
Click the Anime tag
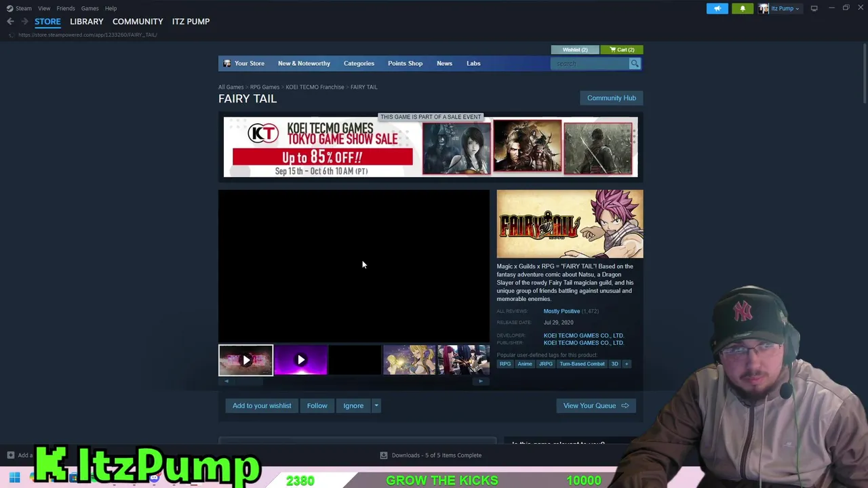point(525,364)
